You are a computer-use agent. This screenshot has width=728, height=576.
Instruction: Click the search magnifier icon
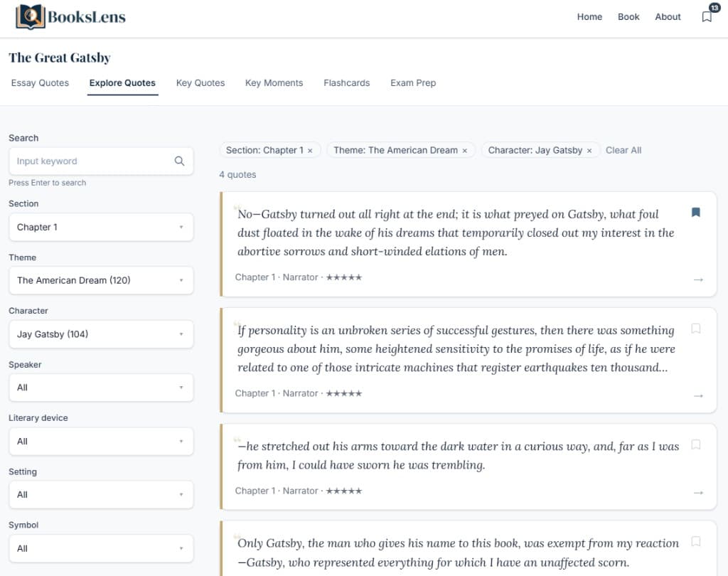179,161
